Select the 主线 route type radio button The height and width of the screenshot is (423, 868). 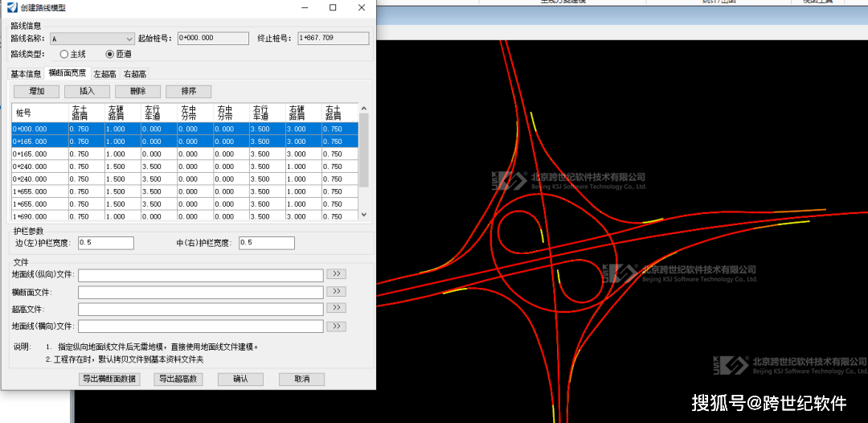tap(64, 54)
